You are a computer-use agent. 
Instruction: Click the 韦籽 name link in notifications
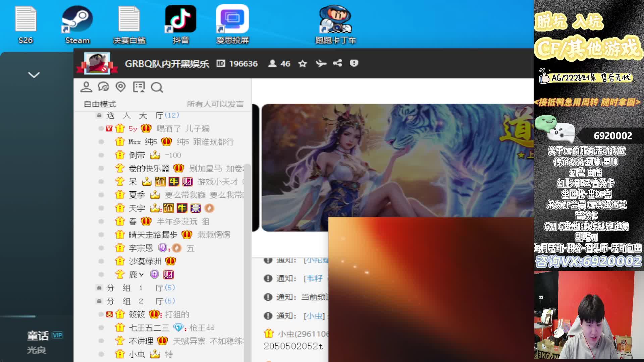point(314,279)
